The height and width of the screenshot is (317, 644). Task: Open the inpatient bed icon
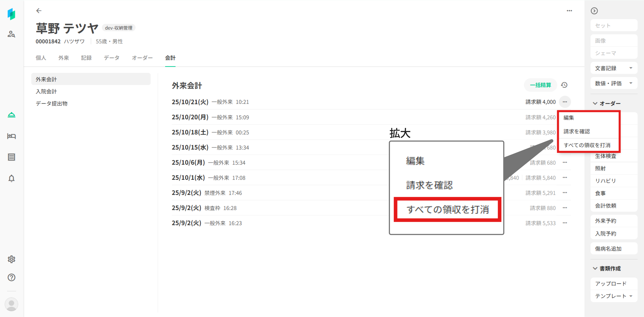coord(11,136)
